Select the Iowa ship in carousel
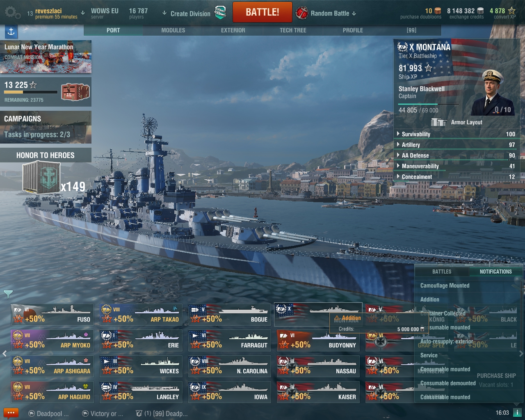The height and width of the screenshot is (420, 525). click(230, 391)
